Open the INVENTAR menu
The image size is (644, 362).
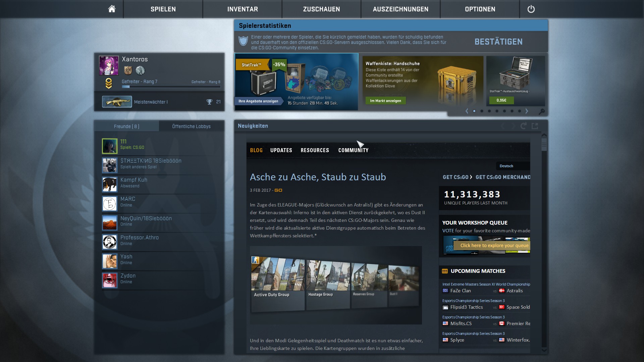point(243,9)
